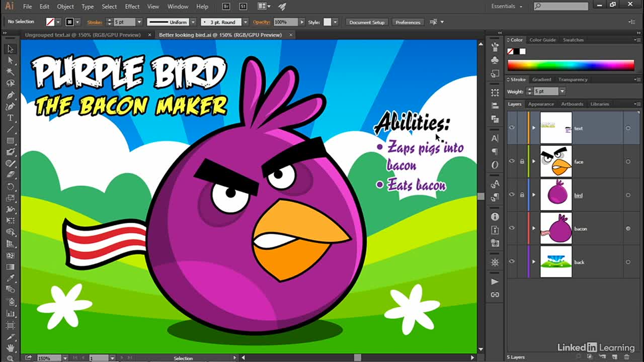The height and width of the screenshot is (362, 644).
Task: Open the Links panel chain icon
Action: [495, 295]
